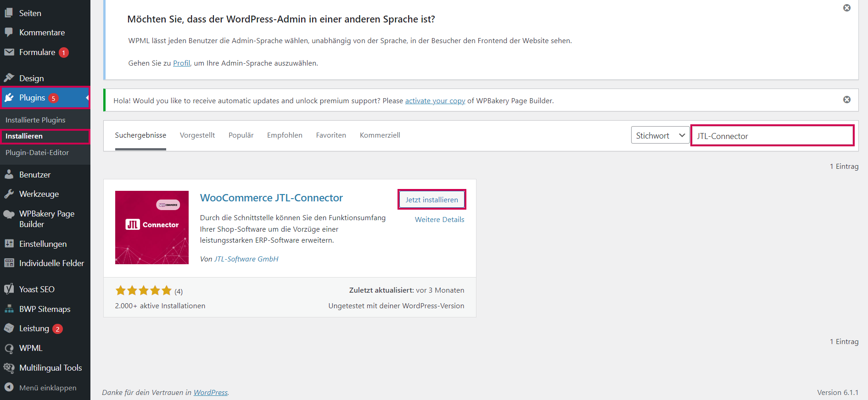
Task: Click the Design paintbrush icon
Action: coord(9,78)
